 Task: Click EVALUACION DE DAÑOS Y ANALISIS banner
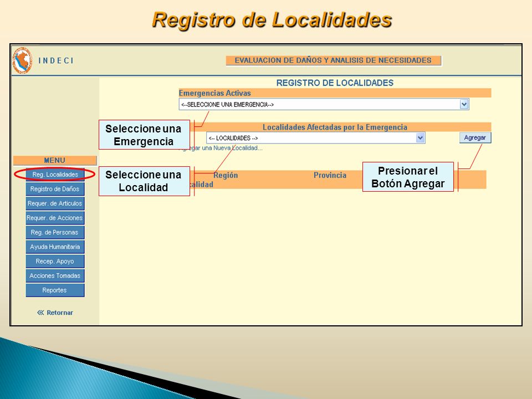(333, 60)
